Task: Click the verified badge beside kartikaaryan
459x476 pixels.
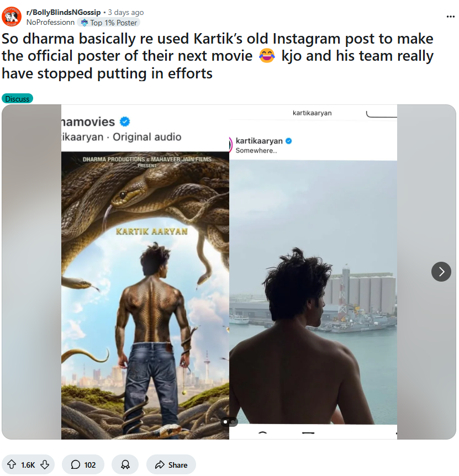Action: point(288,141)
